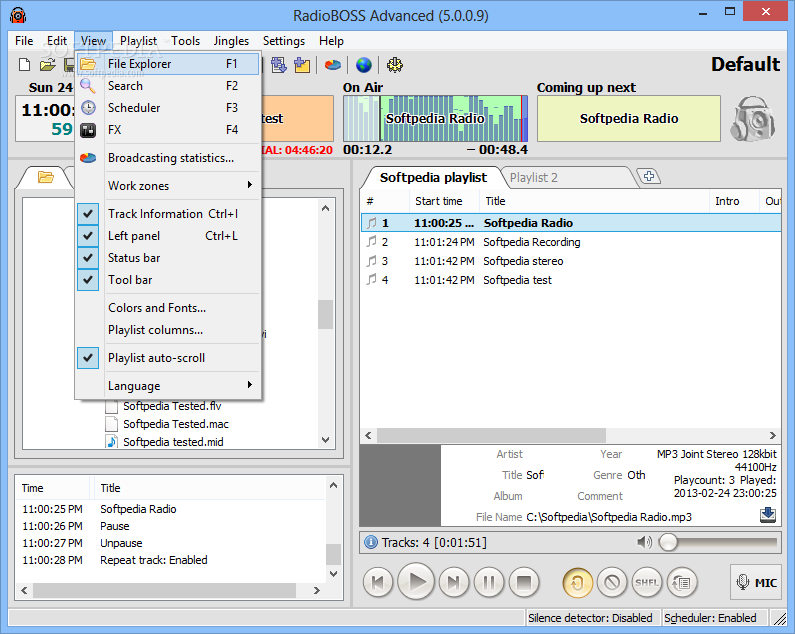Uncheck Track Information menu option
795x634 pixels.
pos(168,214)
